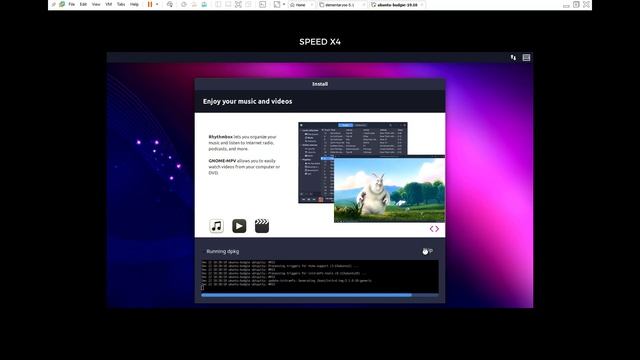The height and width of the screenshot is (360, 640).
Task: Click the clapperboard video icon
Action: tap(262, 226)
